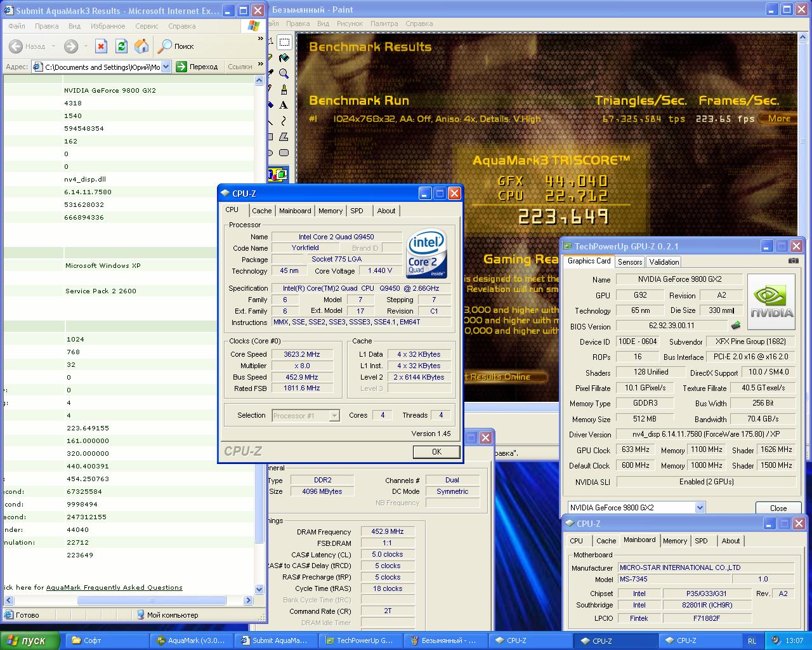
Task: Click the 'Enabled (2 GPUs)' NVIDIA SLI value
Action: [706, 482]
